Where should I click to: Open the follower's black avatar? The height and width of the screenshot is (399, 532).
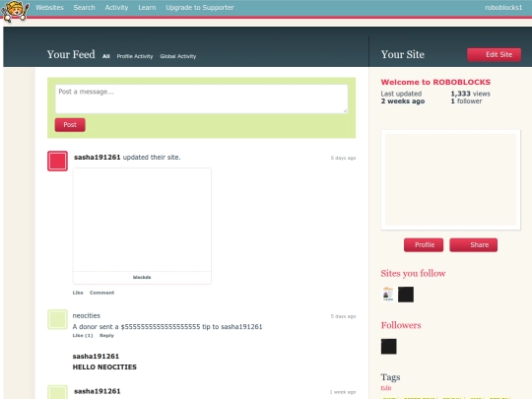(389, 347)
